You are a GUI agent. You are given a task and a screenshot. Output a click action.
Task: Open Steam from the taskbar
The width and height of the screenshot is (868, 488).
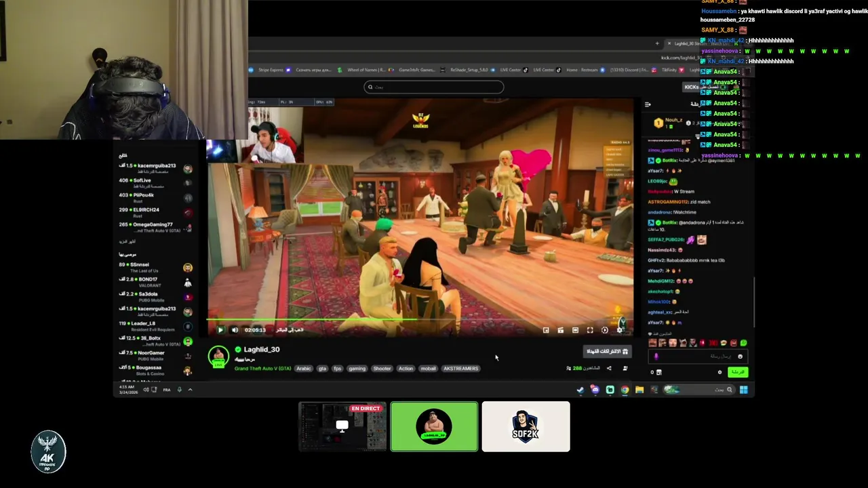580,390
